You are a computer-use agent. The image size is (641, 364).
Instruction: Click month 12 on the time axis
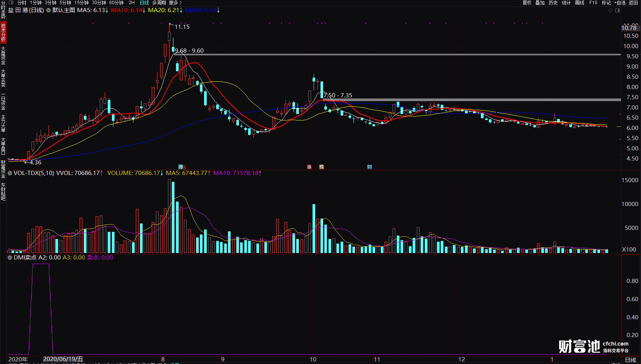pyautogui.click(x=462, y=359)
